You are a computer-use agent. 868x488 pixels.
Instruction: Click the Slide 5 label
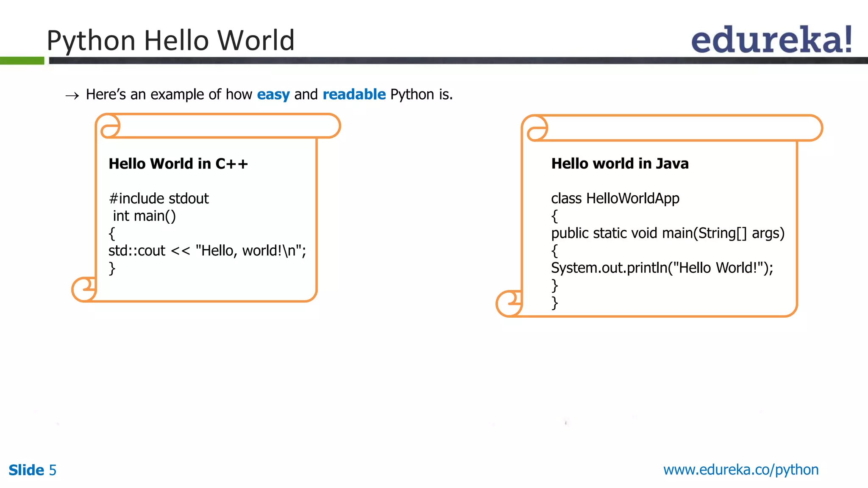pos(33,470)
